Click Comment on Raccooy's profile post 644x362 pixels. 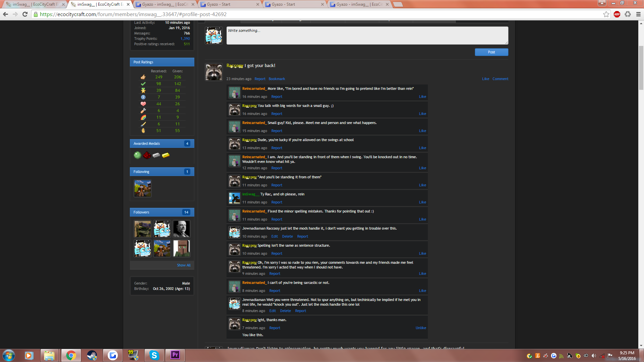click(500, 79)
